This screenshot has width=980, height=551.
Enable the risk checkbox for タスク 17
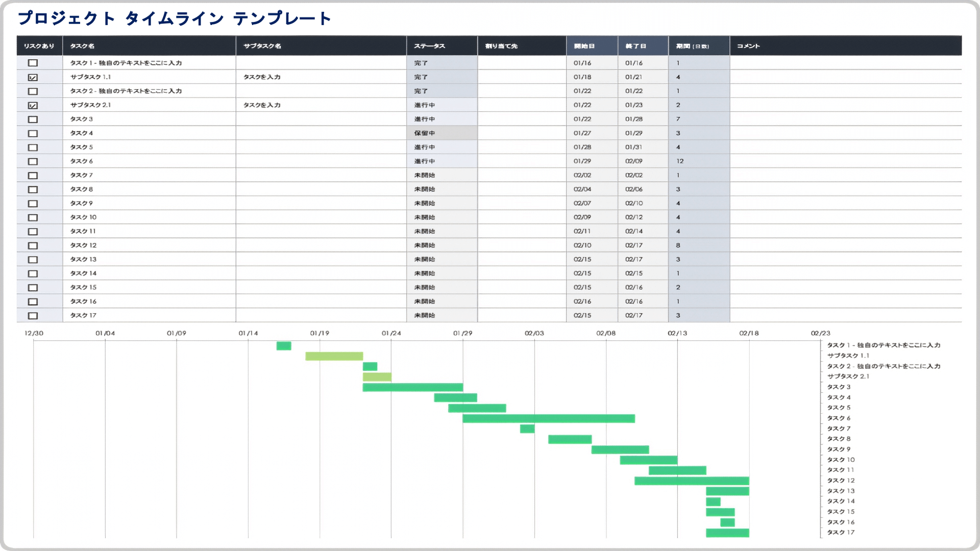33,315
